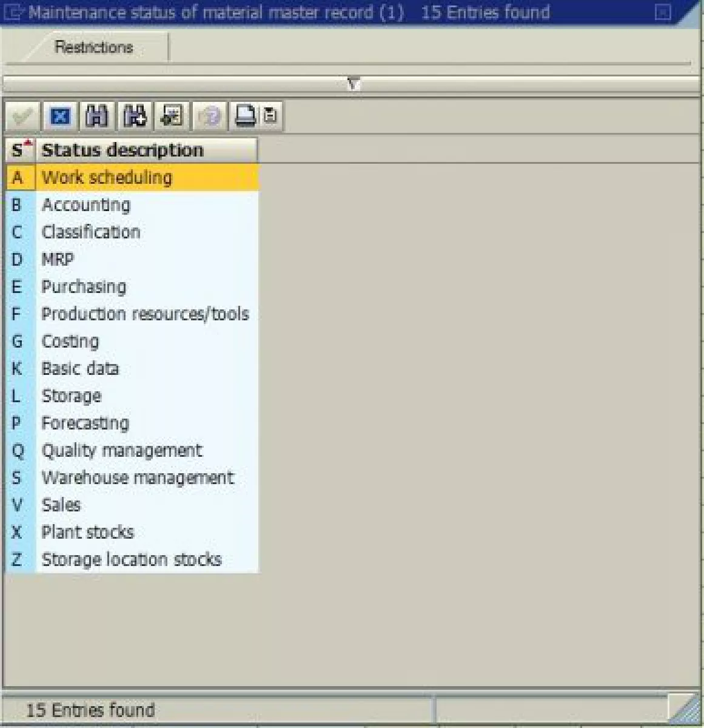Switch to the Restrictions tab

click(94, 47)
